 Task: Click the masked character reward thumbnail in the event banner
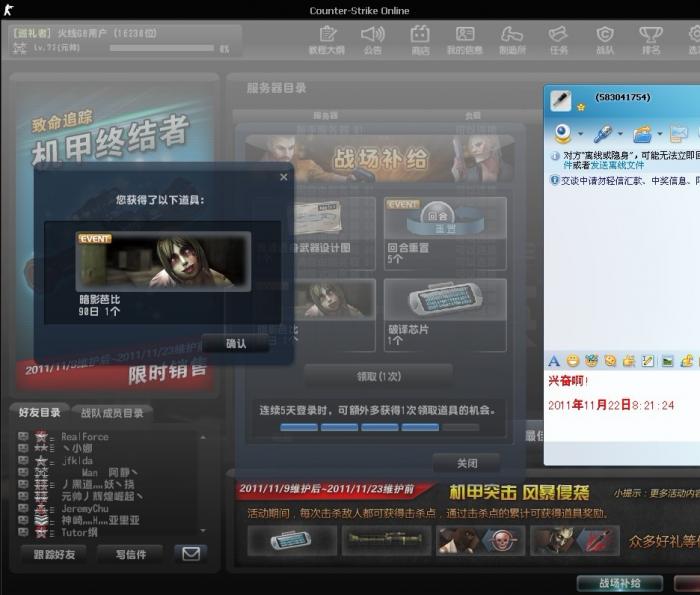pyautogui.click(x=575, y=541)
